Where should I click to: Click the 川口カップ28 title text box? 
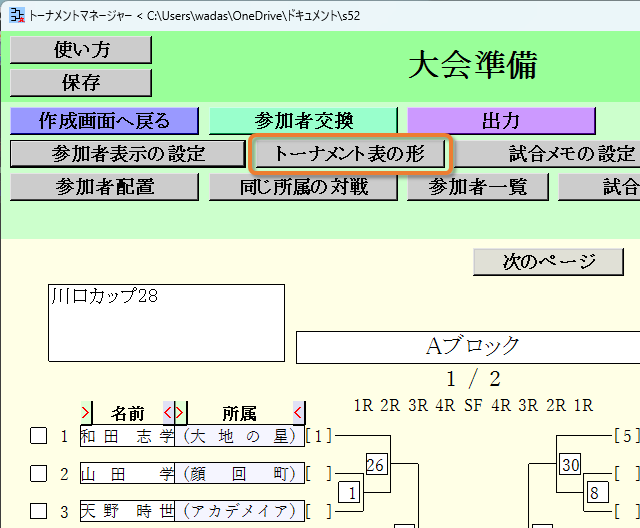click(167, 323)
